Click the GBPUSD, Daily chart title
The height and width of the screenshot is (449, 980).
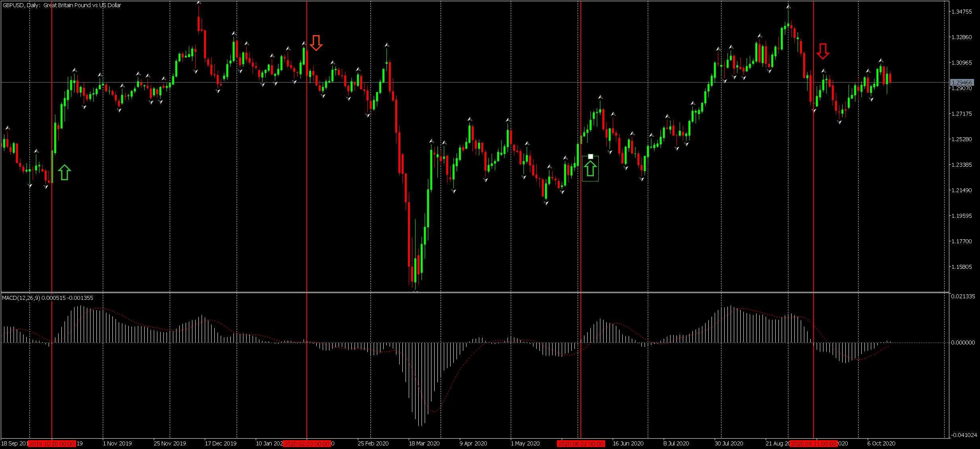point(62,5)
